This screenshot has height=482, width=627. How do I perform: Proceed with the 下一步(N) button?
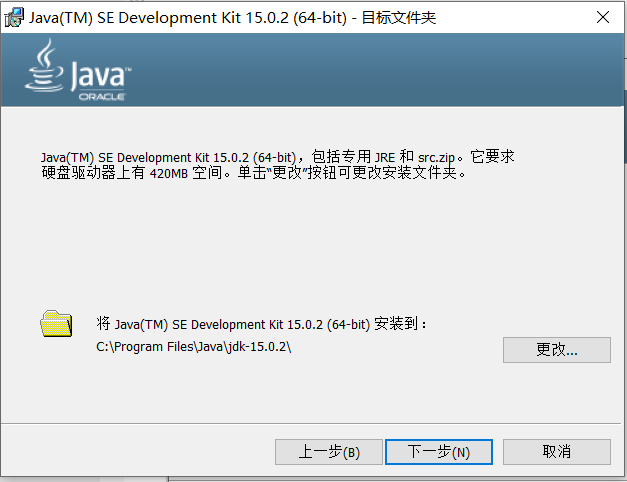pos(439,452)
